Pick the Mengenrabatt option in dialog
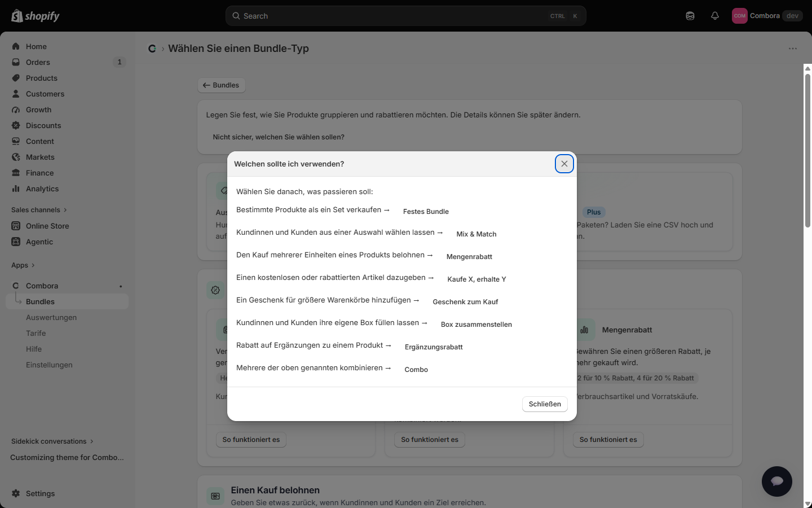812x508 pixels. click(x=469, y=257)
